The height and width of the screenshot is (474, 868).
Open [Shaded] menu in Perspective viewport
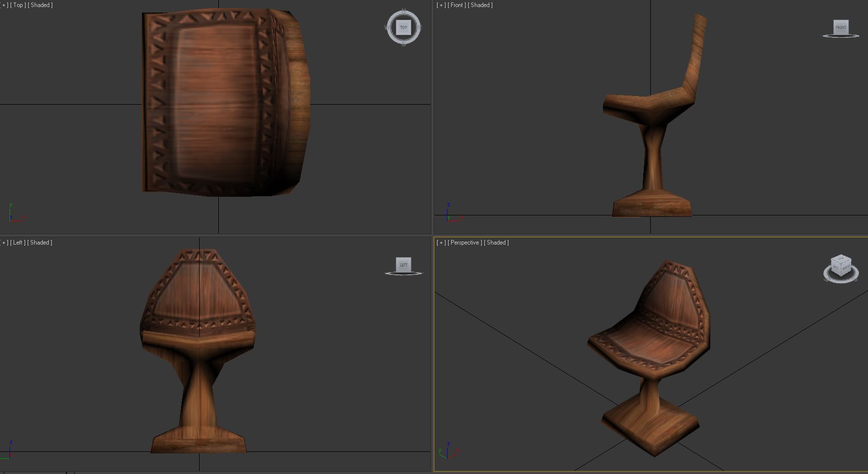496,243
